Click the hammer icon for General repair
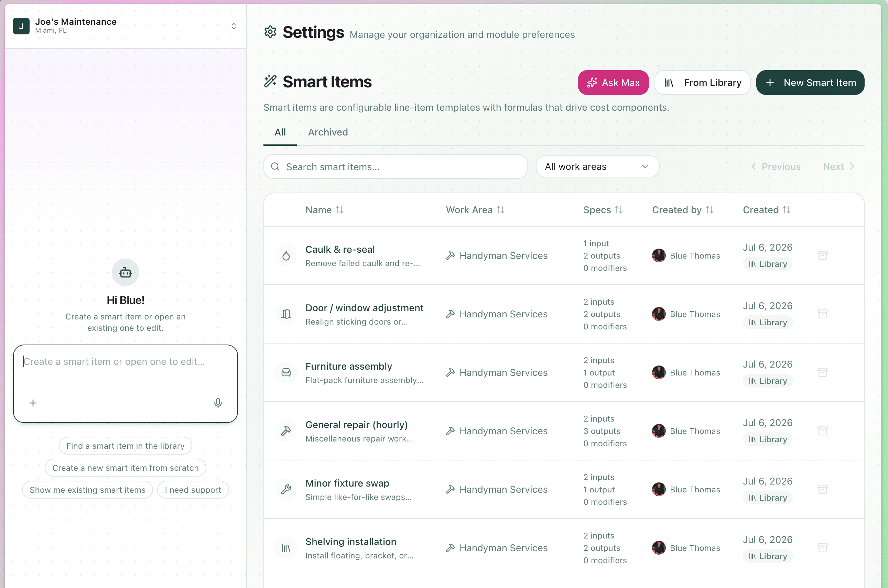 (286, 431)
